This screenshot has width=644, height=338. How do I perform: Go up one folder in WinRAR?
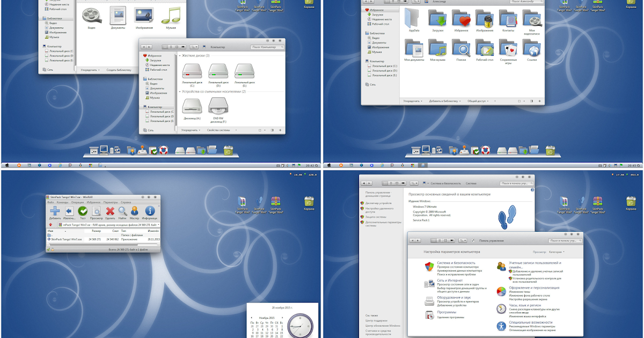tap(50, 225)
